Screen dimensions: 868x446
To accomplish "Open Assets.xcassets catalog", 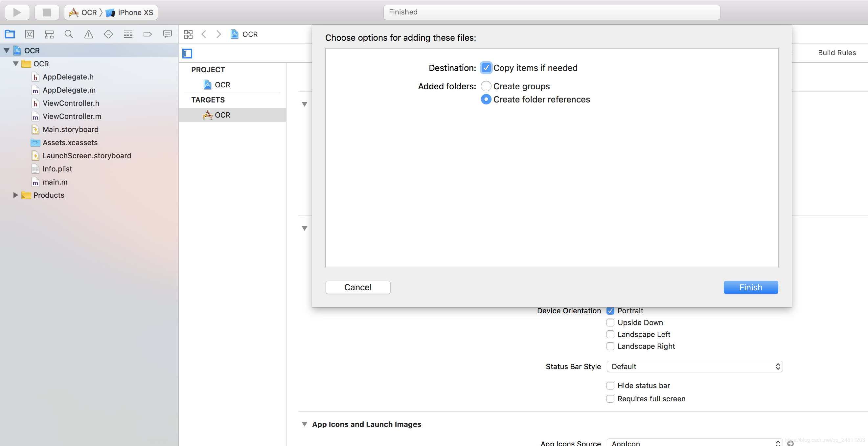I will tap(70, 143).
